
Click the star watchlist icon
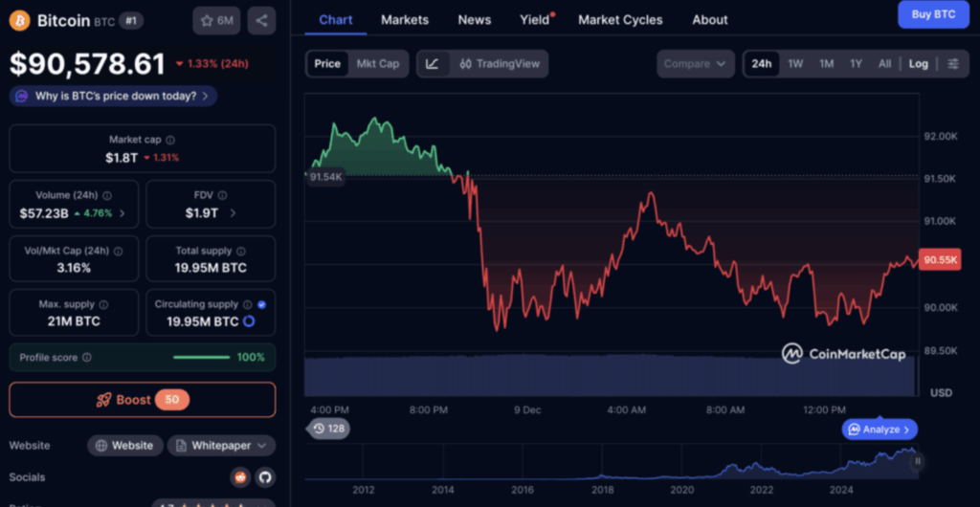click(216, 20)
